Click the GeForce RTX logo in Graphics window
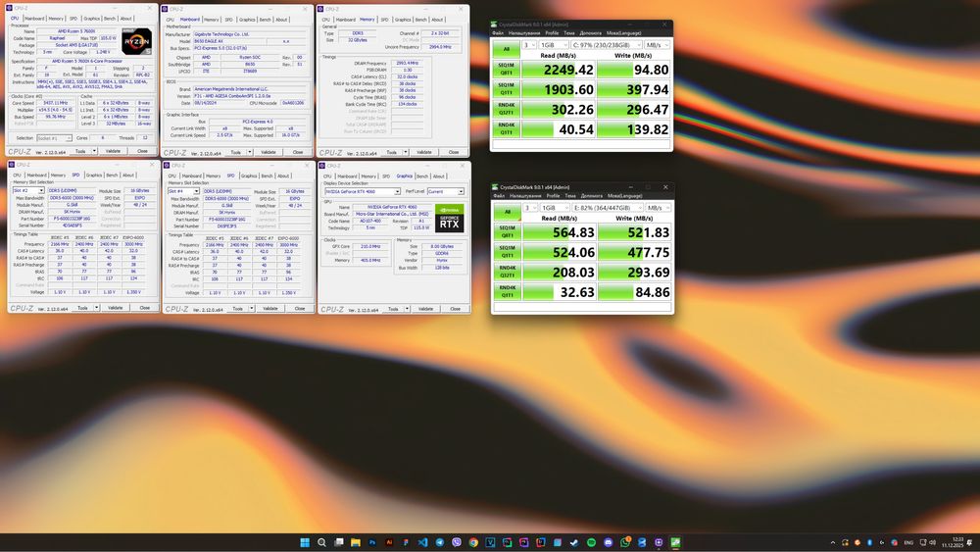This screenshot has height=552, width=980. click(x=450, y=219)
